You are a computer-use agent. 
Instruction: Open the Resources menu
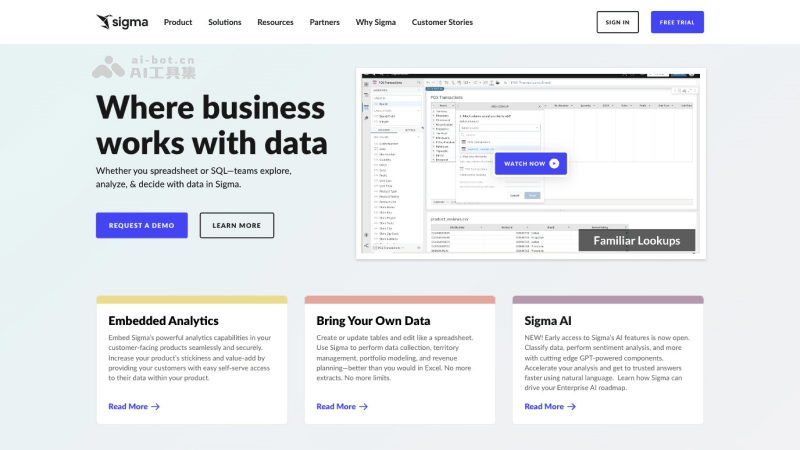[276, 22]
